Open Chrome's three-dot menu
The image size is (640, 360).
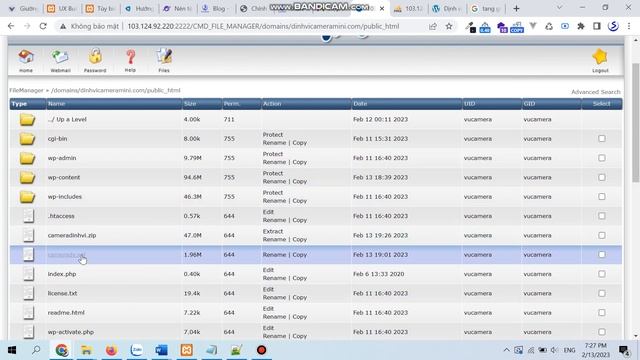[x=629, y=26]
